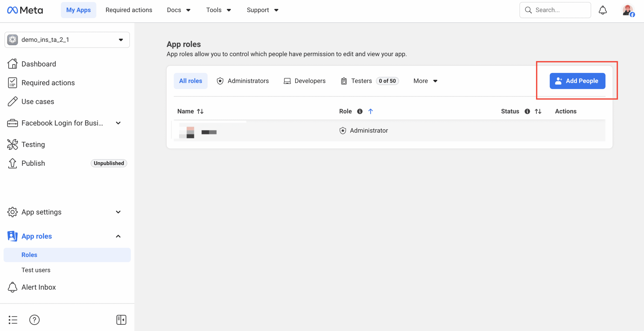
Task: Open the Meta logo homepage
Action: pyautogui.click(x=25, y=10)
